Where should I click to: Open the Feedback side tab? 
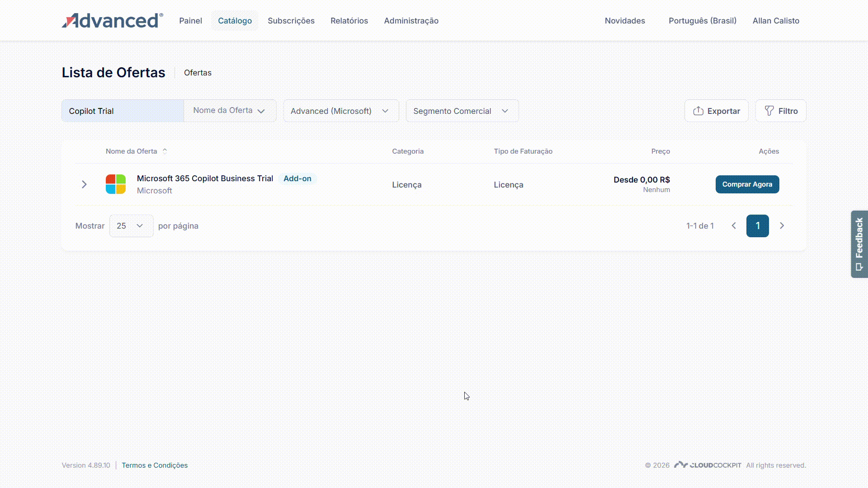[x=859, y=244]
